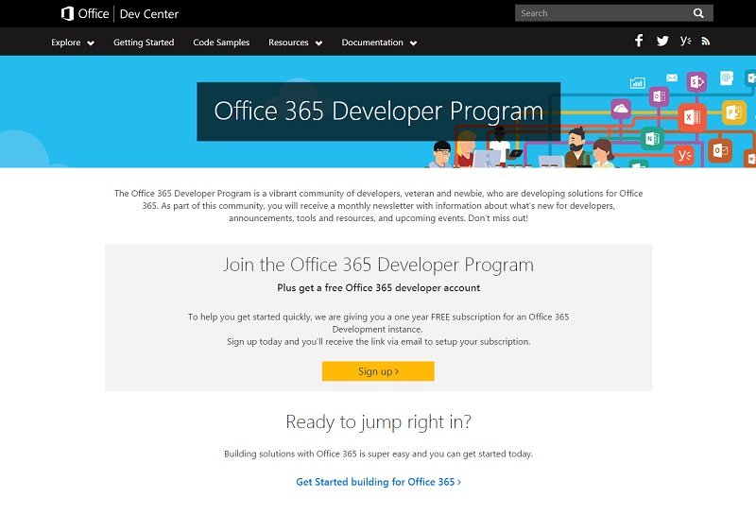Open the Twitter social icon
This screenshot has width=756, height=532.
[x=662, y=41]
